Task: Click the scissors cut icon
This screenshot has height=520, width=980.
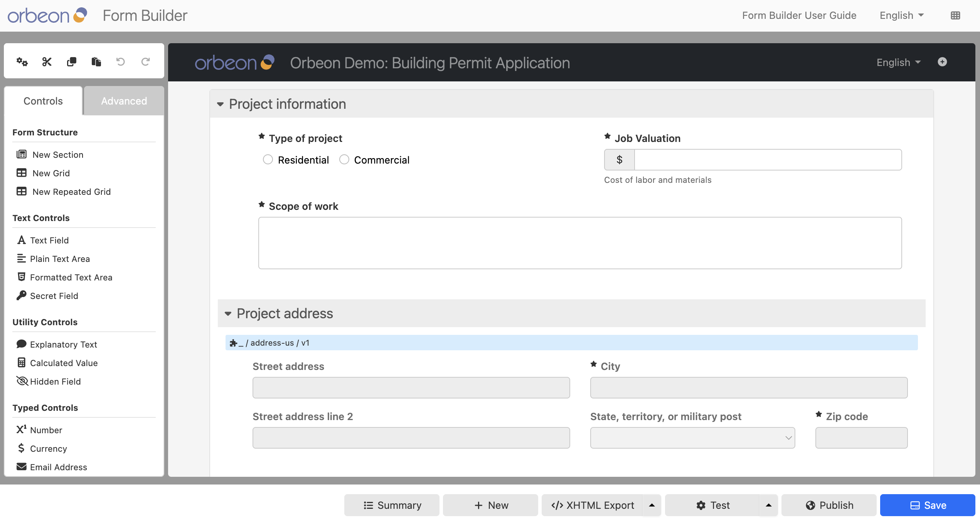Action: tap(47, 62)
